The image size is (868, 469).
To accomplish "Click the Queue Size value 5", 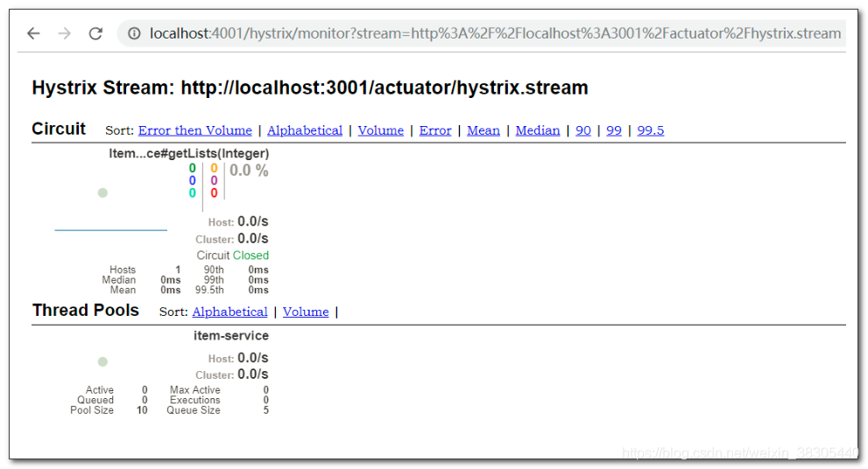I will click(265, 410).
